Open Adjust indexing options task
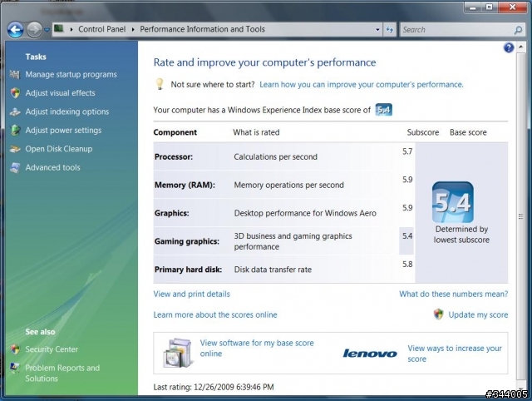 pyautogui.click(x=67, y=111)
